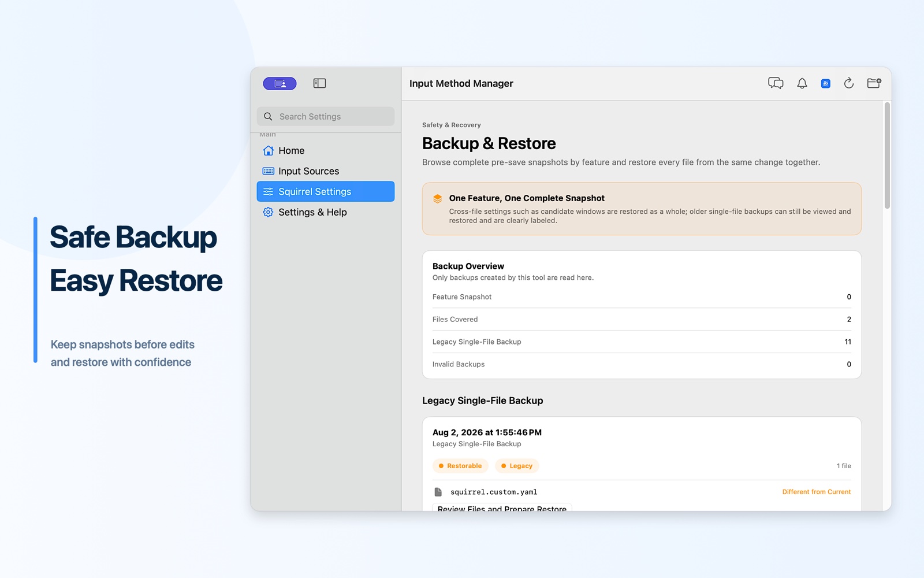Click the Legacy Single-File Backup section heading
The height and width of the screenshot is (578, 924).
[482, 401]
